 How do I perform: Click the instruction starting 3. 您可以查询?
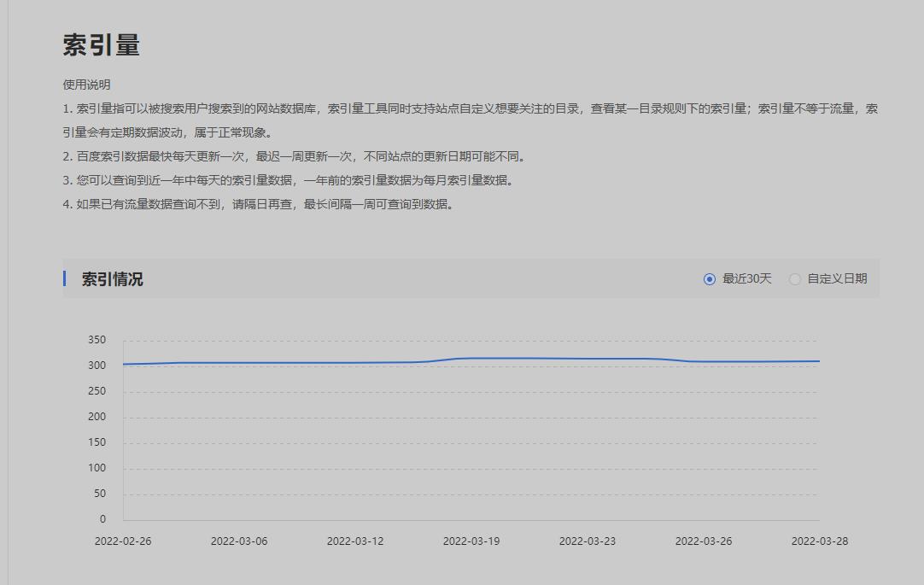pyautogui.click(x=289, y=181)
